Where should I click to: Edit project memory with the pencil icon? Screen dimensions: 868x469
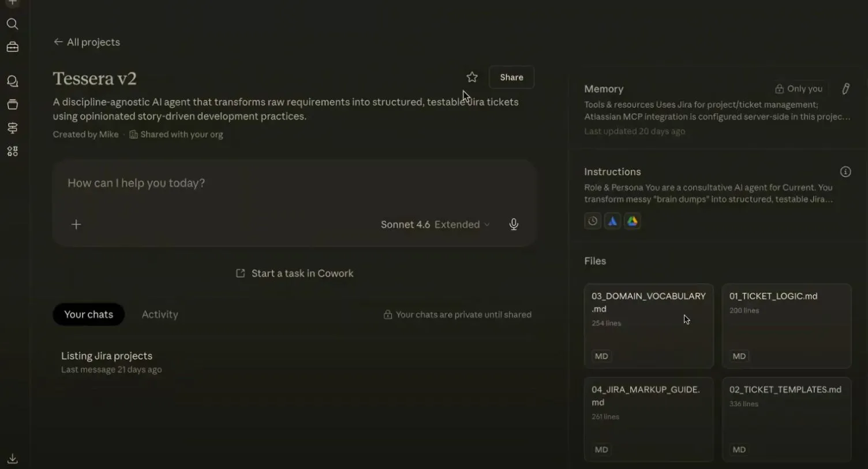tap(845, 89)
